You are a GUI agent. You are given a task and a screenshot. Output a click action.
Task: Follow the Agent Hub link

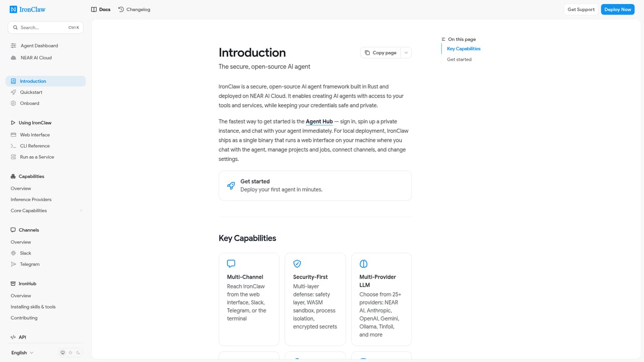click(x=319, y=122)
